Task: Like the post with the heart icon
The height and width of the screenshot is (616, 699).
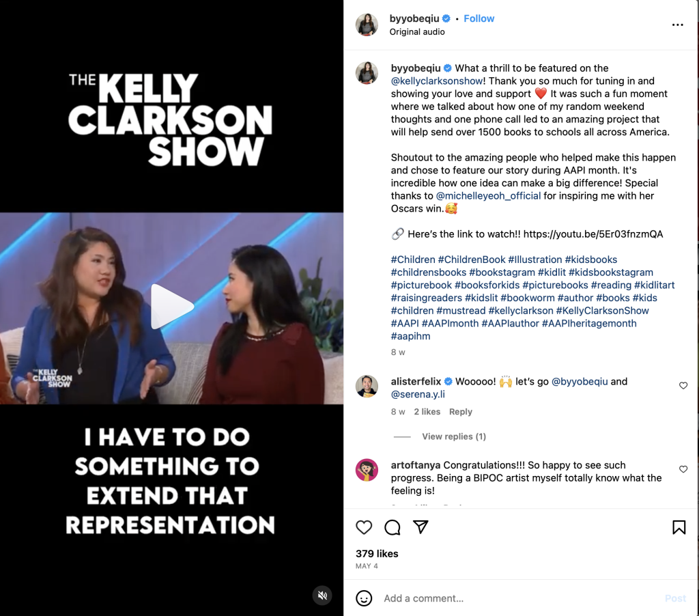Action: click(x=364, y=527)
